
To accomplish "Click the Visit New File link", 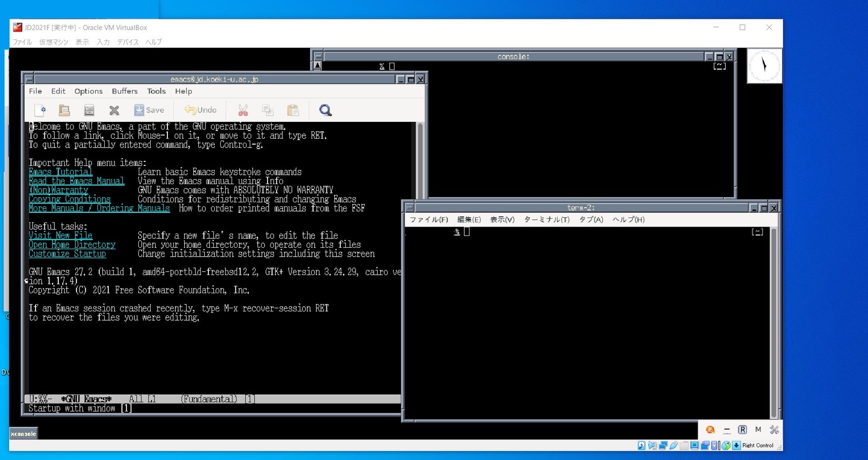I will (60, 235).
